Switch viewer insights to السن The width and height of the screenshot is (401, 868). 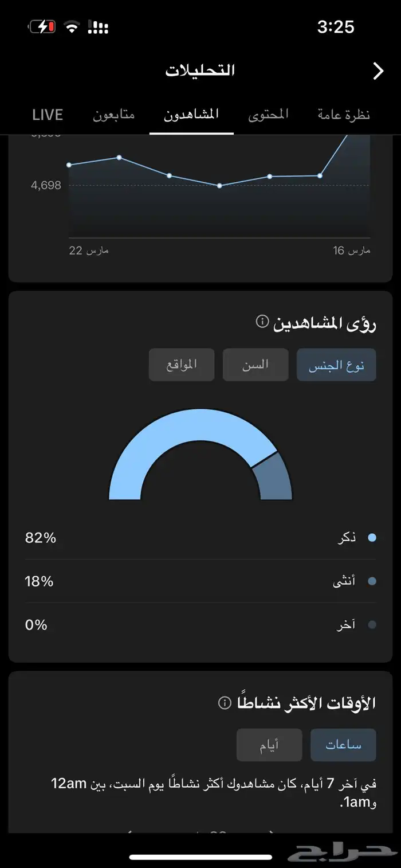(x=255, y=365)
